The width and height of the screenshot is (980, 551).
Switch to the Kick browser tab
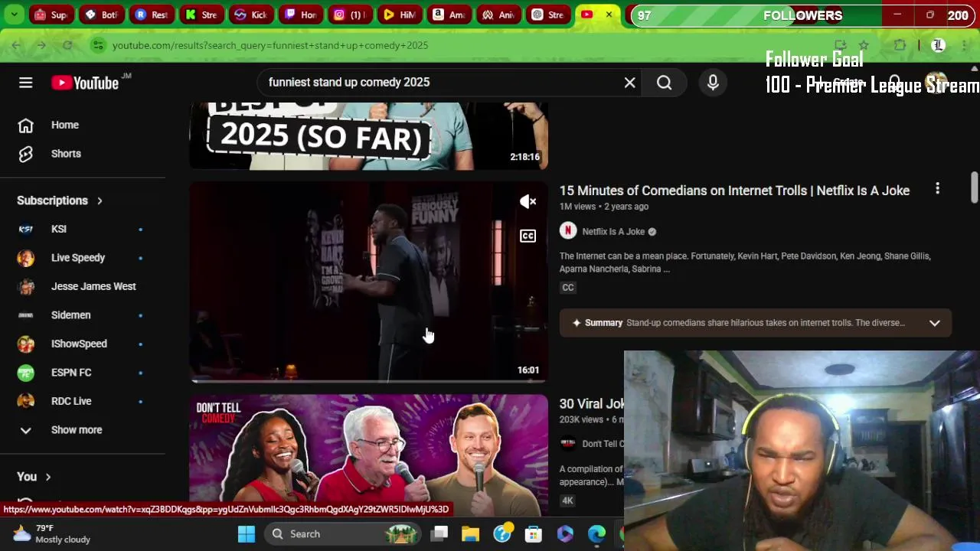(x=250, y=15)
